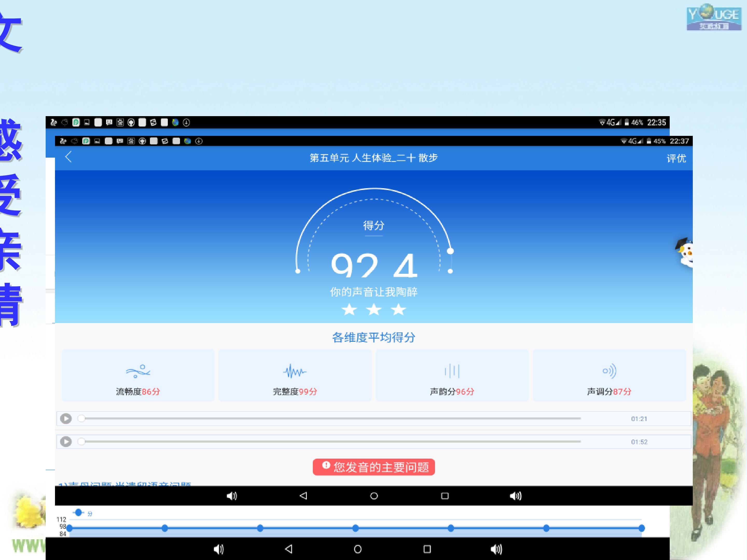Go back using the header arrow
Viewport: 747px width, 560px height.
click(x=68, y=157)
